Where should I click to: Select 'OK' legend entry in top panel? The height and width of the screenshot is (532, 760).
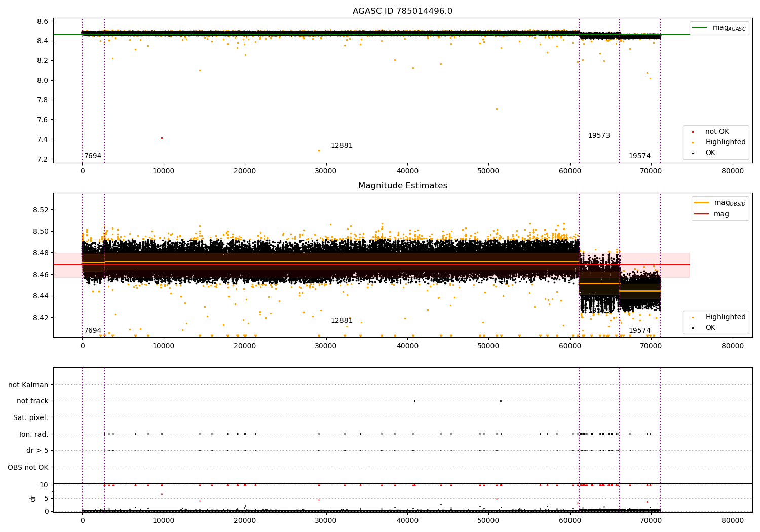710,153
